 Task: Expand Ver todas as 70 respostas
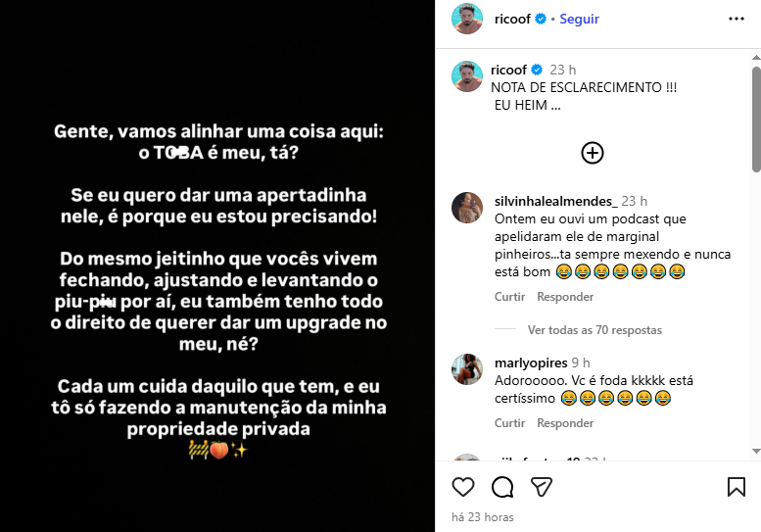pyautogui.click(x=595, y=329)
